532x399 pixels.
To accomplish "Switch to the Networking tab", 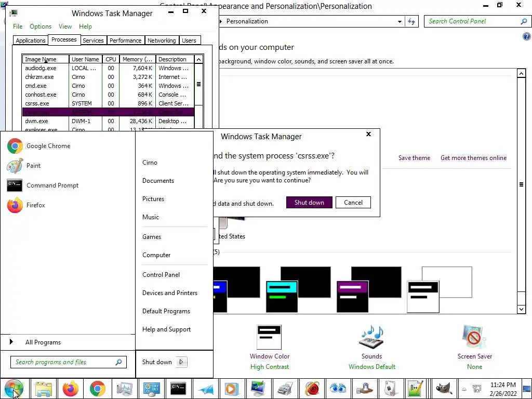I will point(162,41).
